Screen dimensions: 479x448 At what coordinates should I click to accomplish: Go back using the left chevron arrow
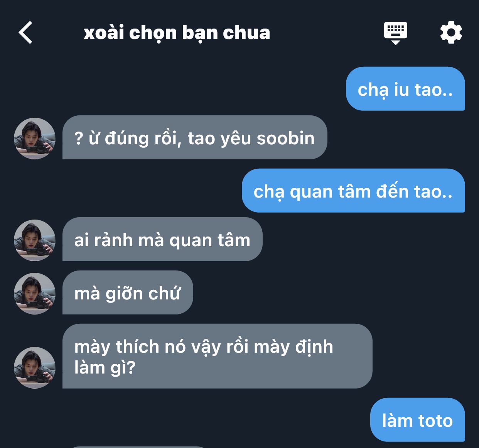pyautogui.click(x=25, y=32)
